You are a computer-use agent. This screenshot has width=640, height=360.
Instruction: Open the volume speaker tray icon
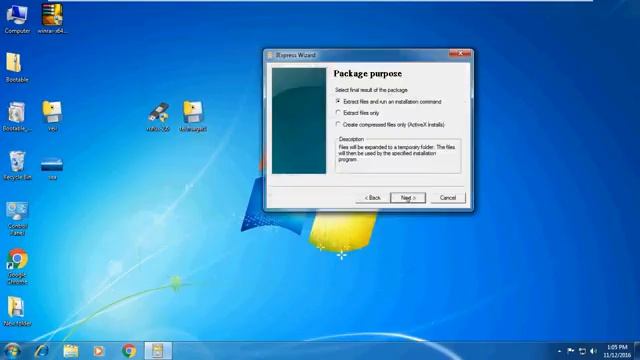point(593,351)
